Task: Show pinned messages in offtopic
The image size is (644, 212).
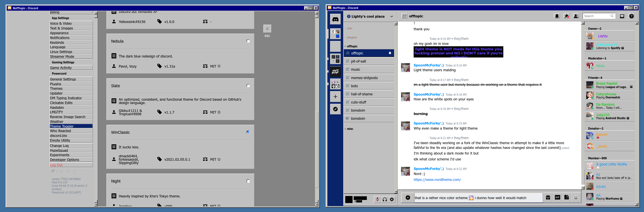Action: 566,16
